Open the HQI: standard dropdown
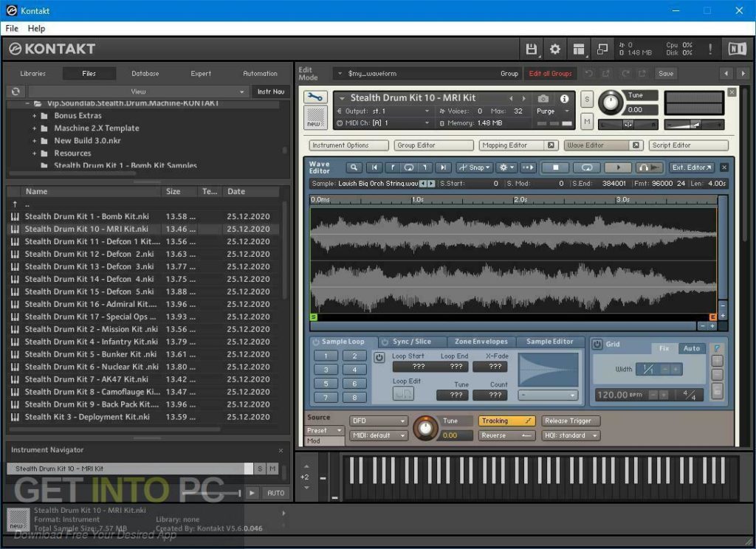The height and width of the screenshot is (549, 756). [572, 435]
